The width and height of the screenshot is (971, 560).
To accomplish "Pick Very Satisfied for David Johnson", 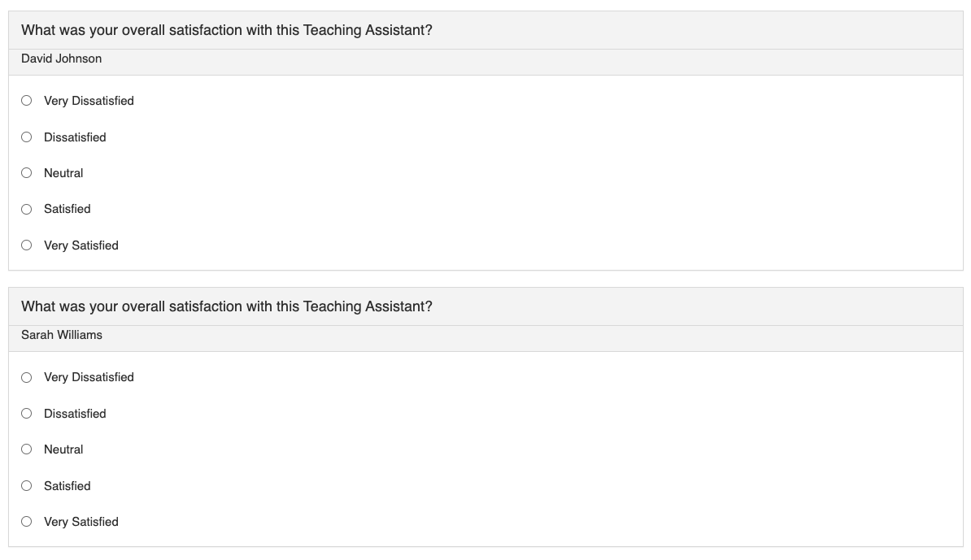I will click(27, 245).
